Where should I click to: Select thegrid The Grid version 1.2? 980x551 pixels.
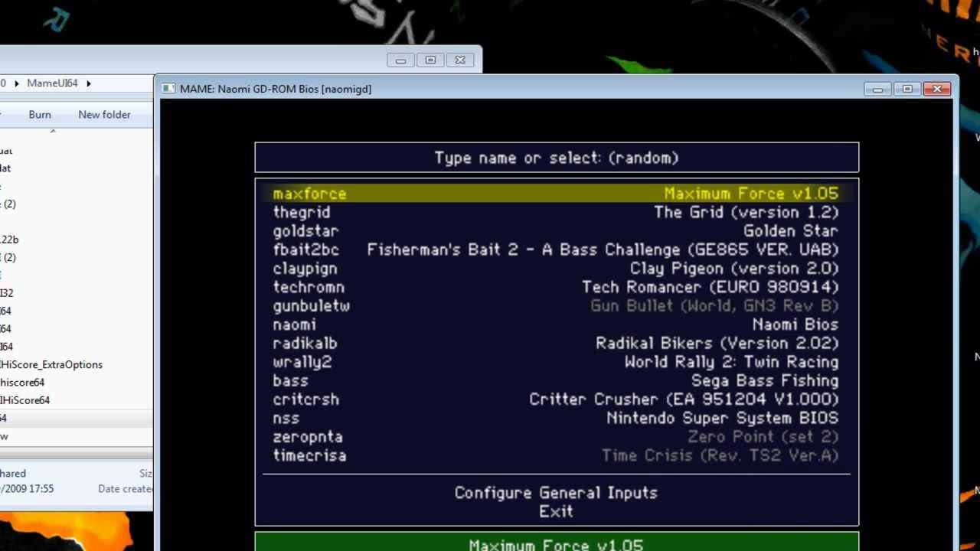[x=556, y=212]
